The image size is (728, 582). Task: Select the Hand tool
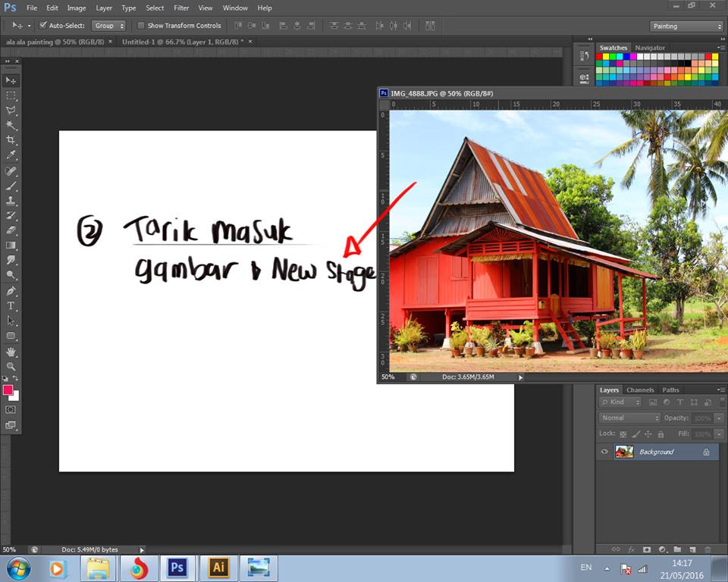(11, 351)
